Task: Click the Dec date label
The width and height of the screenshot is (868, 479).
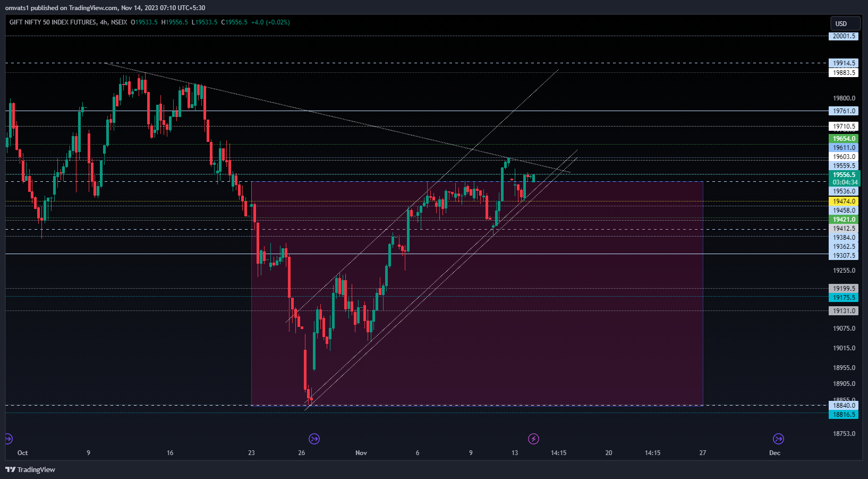Action: pos(775,453)
